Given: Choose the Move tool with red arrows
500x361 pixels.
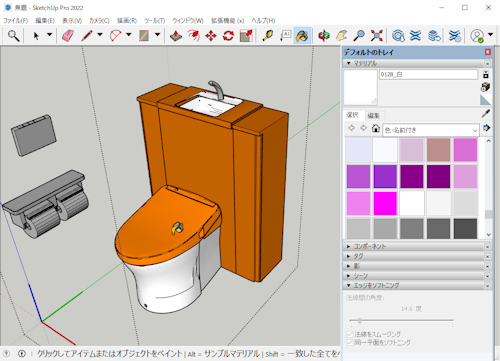Looking at the screenshot, I should (211, 36).
